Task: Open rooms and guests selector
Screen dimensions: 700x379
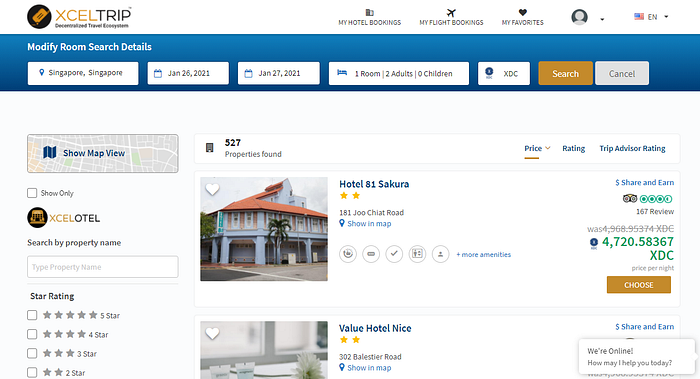Action: [399, 73]
